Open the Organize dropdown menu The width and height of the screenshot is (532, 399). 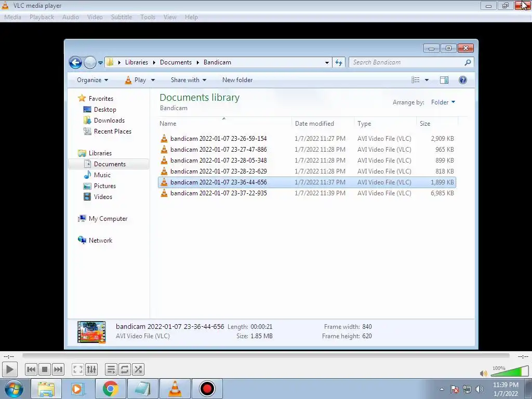(x=92, y=80)
